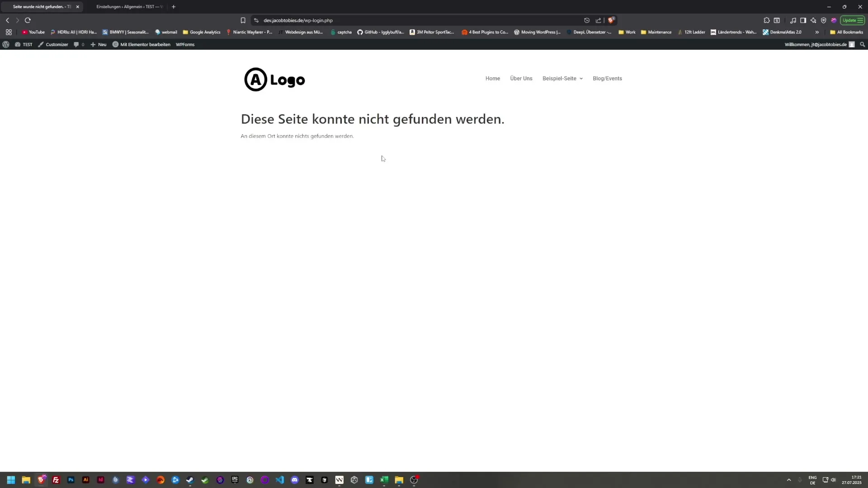Launch Photoshop from the taskbar

[71, 480]
